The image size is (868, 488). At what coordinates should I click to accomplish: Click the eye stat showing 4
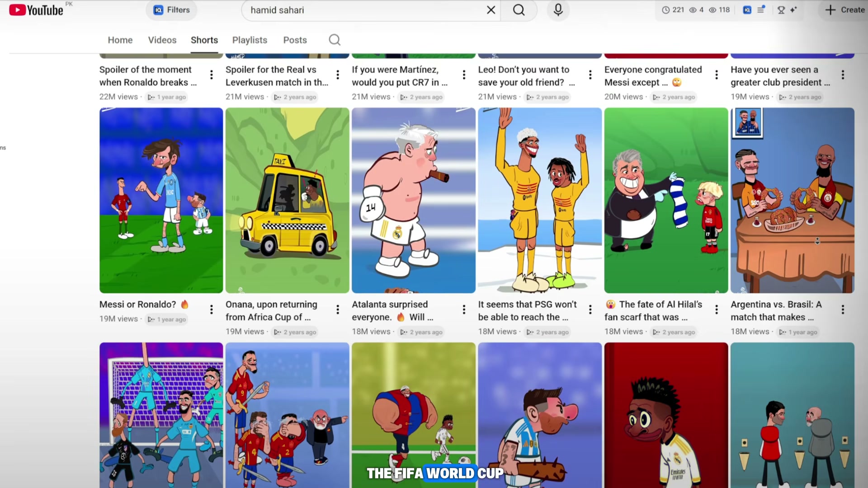pos(696,10)
